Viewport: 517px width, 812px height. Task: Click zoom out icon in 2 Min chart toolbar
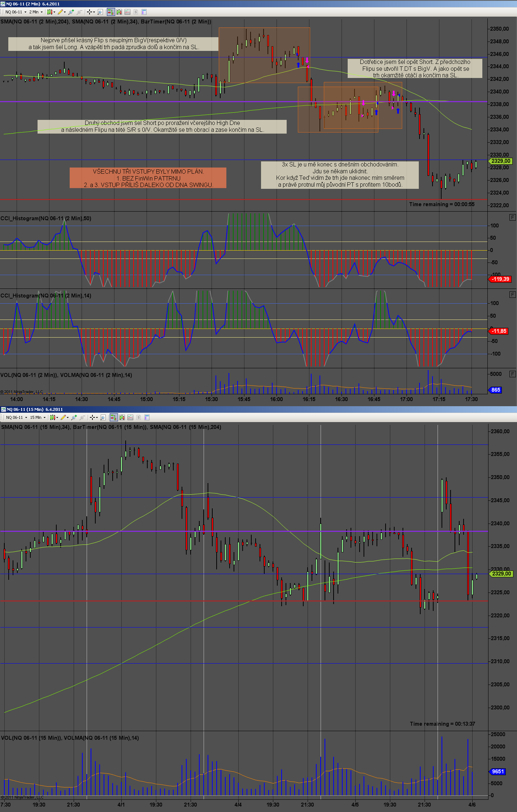(x=79, y=12)
